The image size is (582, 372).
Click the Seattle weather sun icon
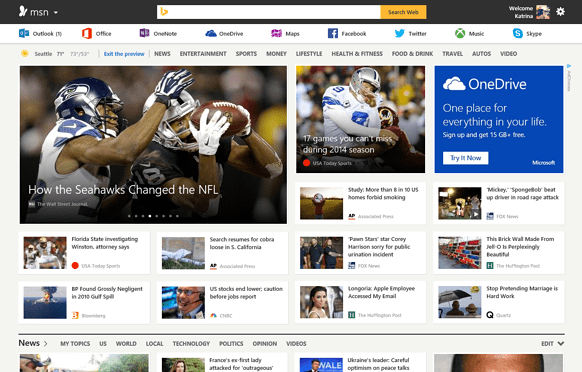coord(25,53)
